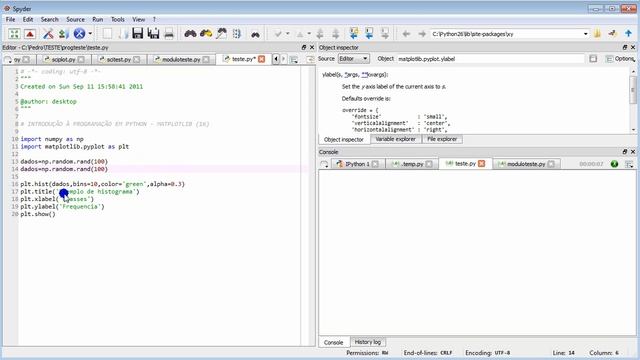Open the Tools menu
Image resolution: width=640 pixels, height=360 pixels.
click(x=118, y=19)
